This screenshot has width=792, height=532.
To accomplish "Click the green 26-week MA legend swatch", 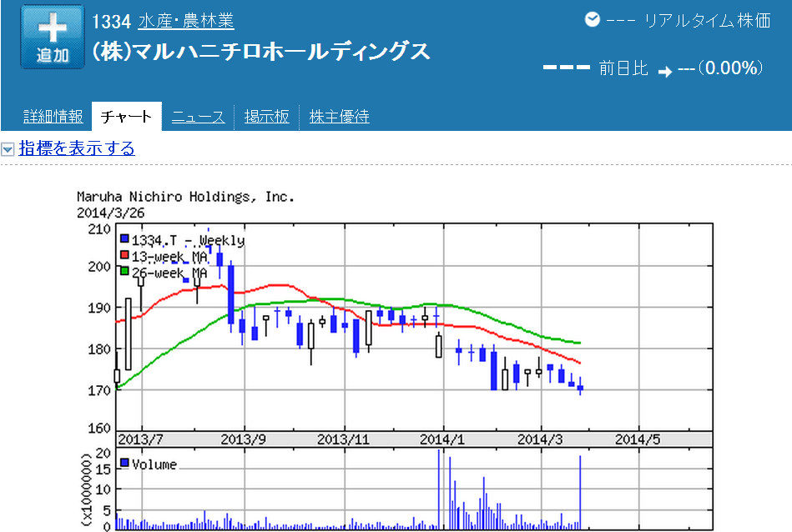I will click(x=124, y=271).
